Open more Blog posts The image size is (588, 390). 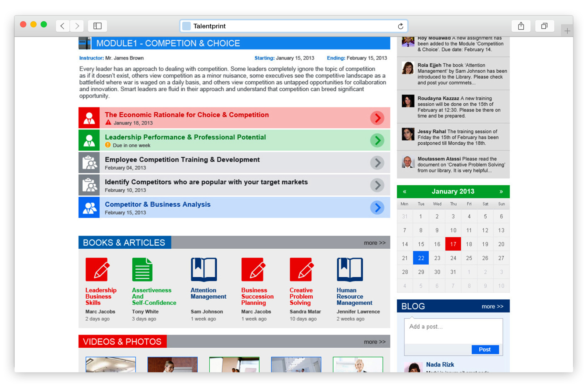tap(492, 306)
